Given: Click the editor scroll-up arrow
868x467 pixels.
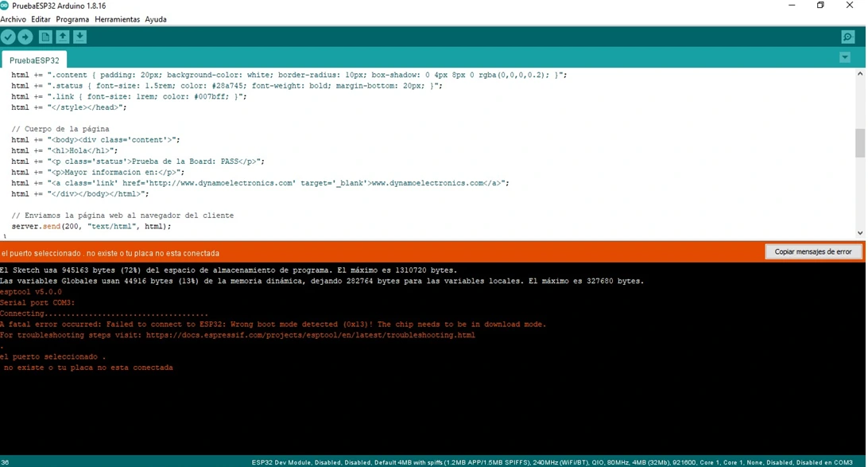Looking at the screenshot, I should pyautogui.click(x=860, y=74).
